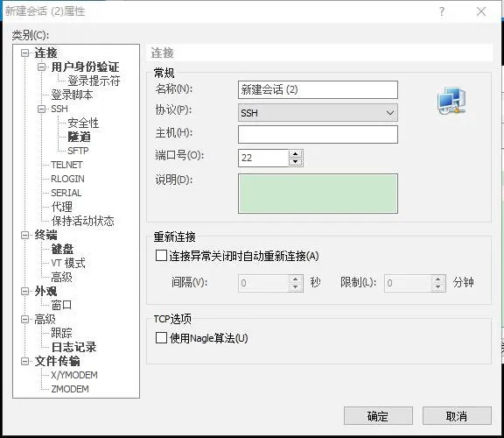
Task: Click the 限制 value field
Action: 408,283
